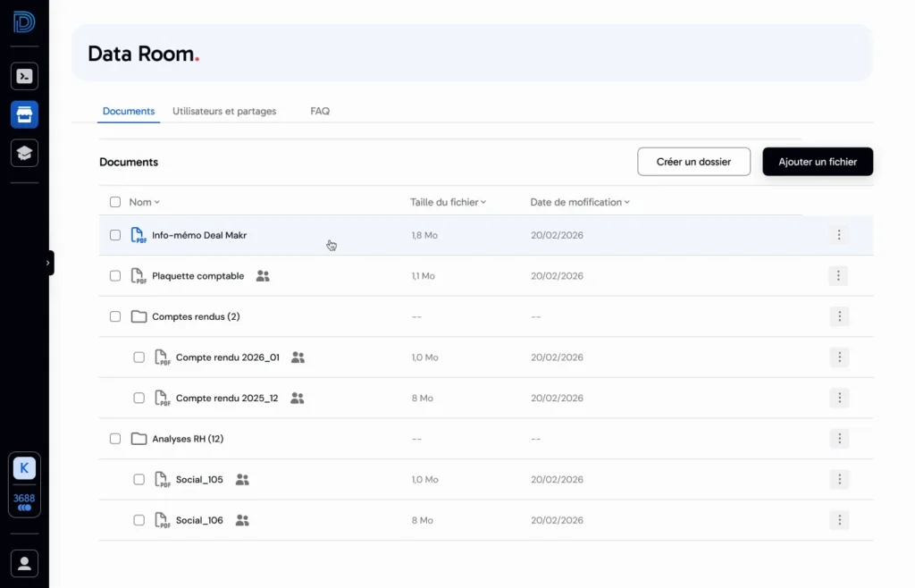Open the marketplace store icon in sidebar
Viewport: 915px width, 588px height.
[x=24, y=114]
